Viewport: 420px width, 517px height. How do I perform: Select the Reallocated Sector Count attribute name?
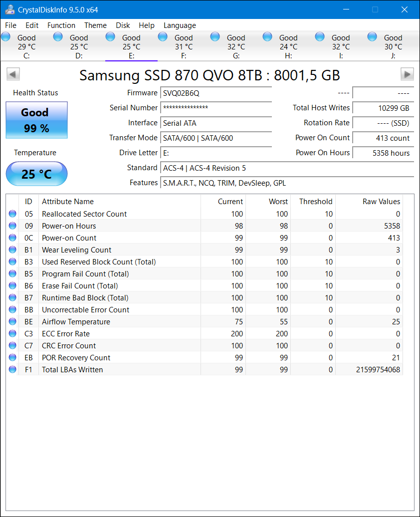pos(84,214)
